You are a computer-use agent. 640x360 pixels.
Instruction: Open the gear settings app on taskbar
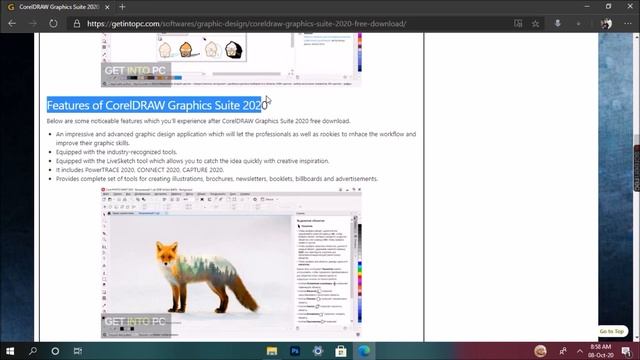tap(318, 351)
